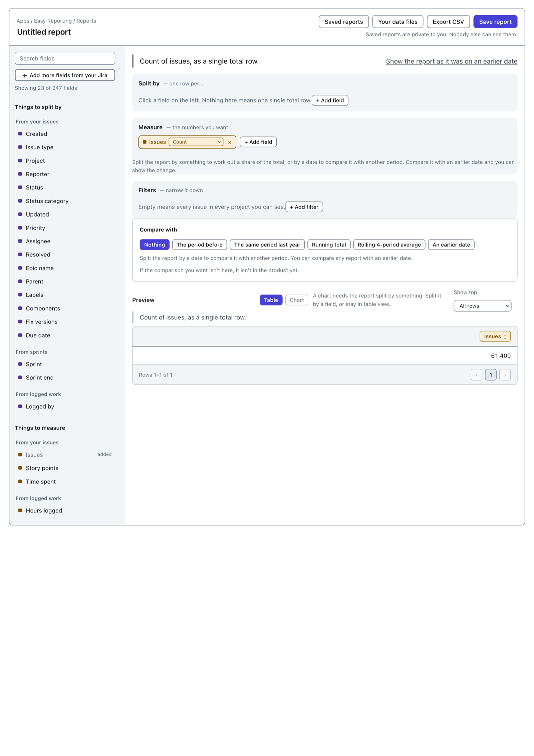This screenshot has width=534, height=756.
Task: Add Assignee field to the report
Action: coord(65,241)
